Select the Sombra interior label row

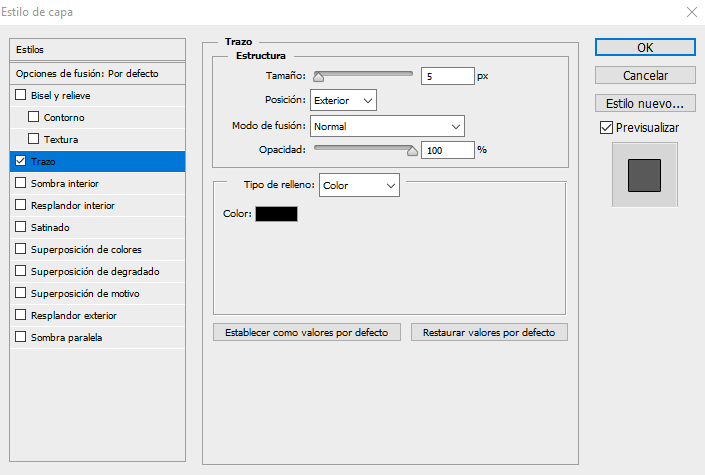(x=98, y=183)
